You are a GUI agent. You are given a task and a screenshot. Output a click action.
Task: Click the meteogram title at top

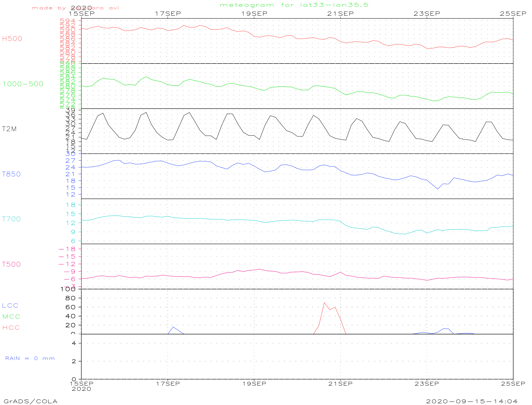click(x=294, y=5)
